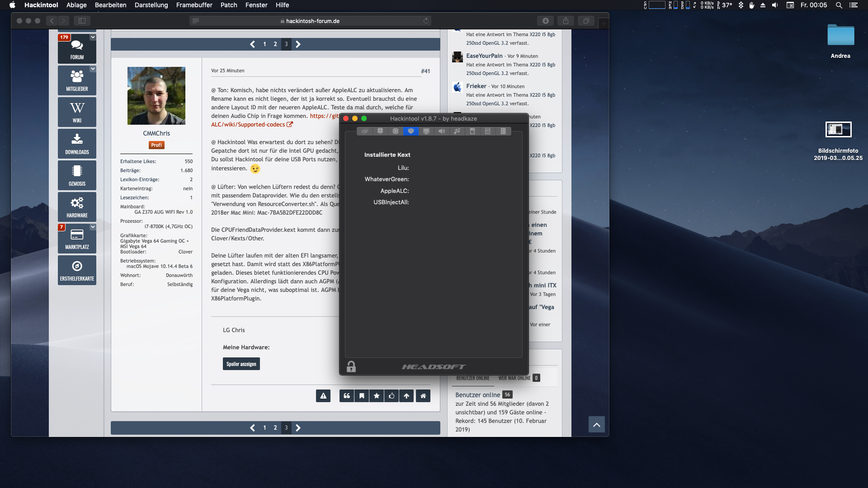Open the Framebuffer menu in menu bar
Viewport: 868px width, 488px height.
[x=194, y=5]
